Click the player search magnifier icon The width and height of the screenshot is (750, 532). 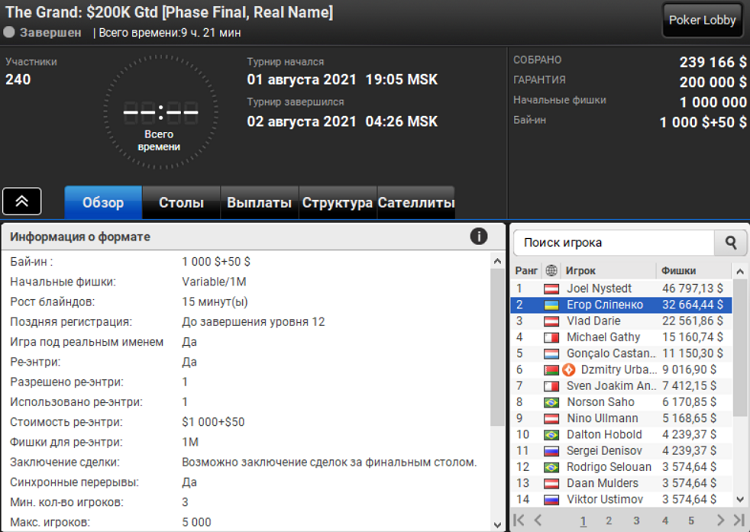coord(730,242)
